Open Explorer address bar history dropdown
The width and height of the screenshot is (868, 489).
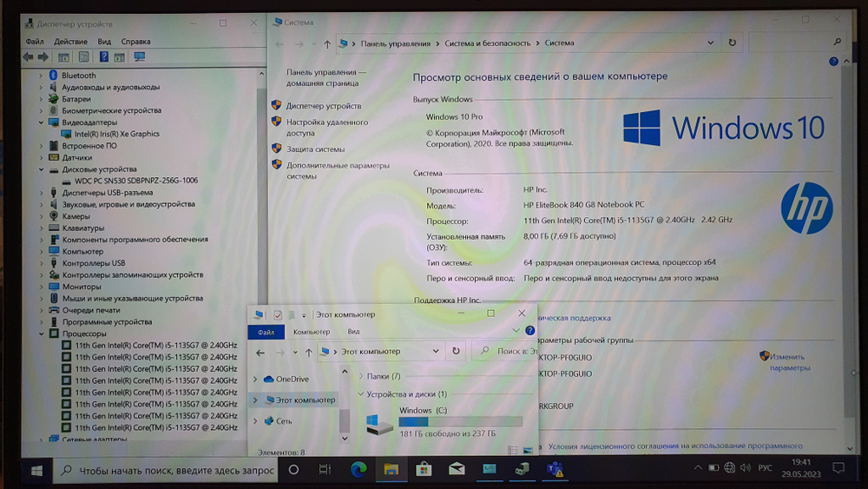click(436, 351)
